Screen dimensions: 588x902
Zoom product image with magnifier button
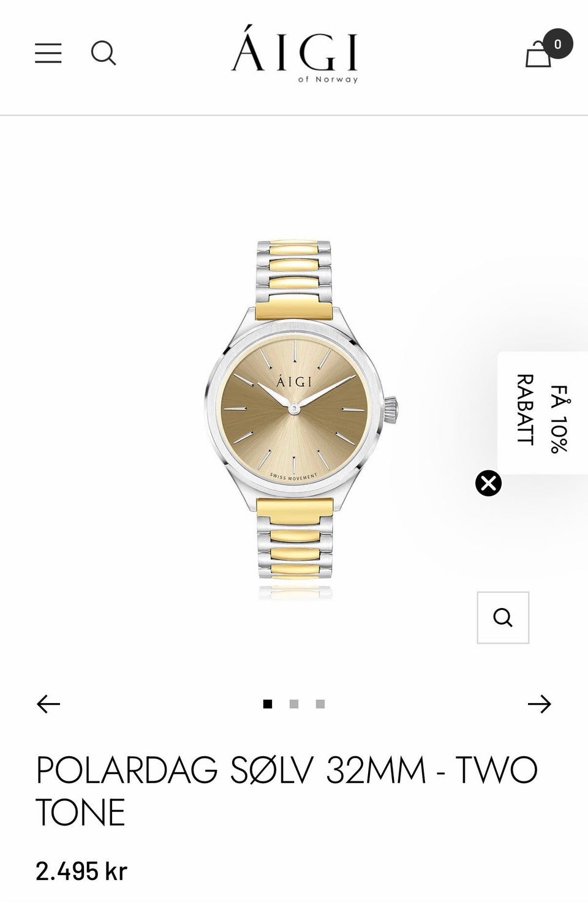coord(503,617)
